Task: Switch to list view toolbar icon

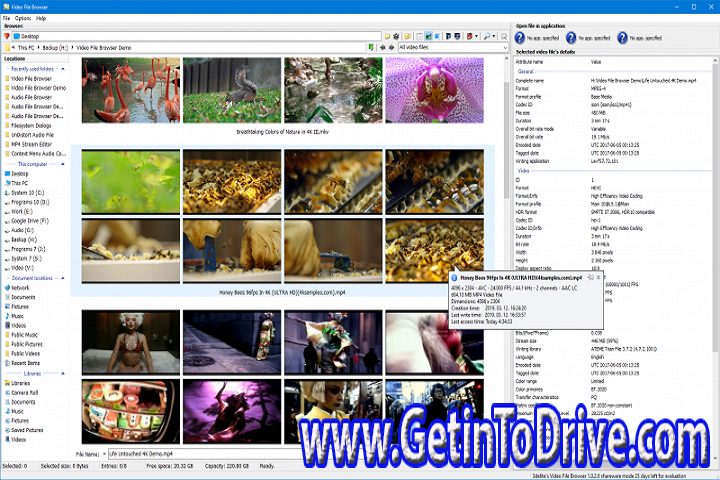Action: tap(420, 36)
